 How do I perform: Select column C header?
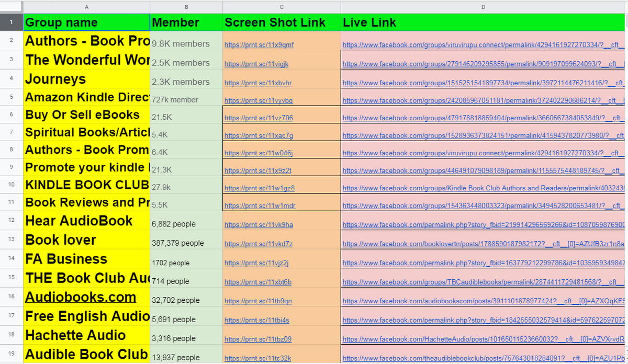[282, 7]
